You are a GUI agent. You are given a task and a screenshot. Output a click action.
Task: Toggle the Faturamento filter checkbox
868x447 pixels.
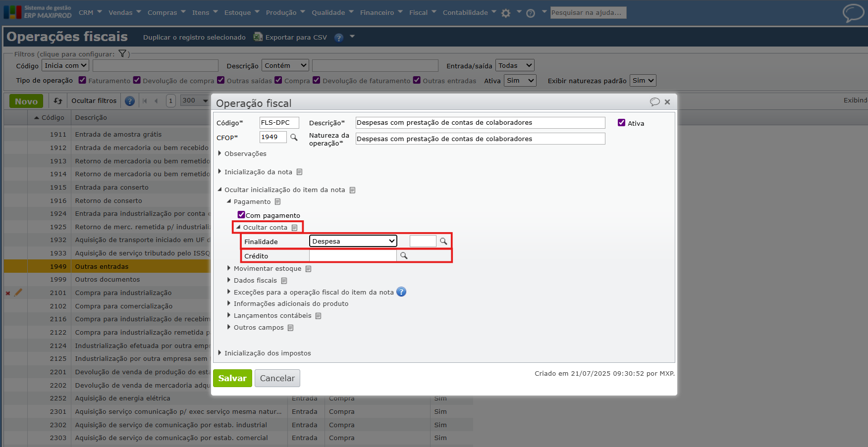(82, 80)
